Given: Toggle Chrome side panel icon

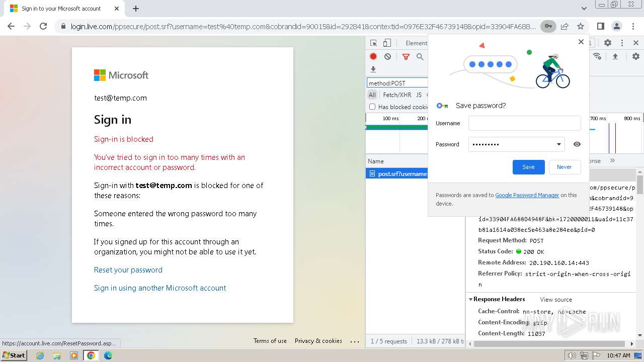Looking at the screenshot, I should coord(600,26).
